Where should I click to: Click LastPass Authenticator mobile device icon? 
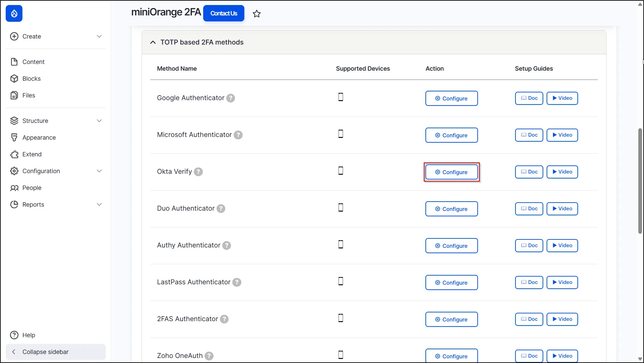pos(341,281)
